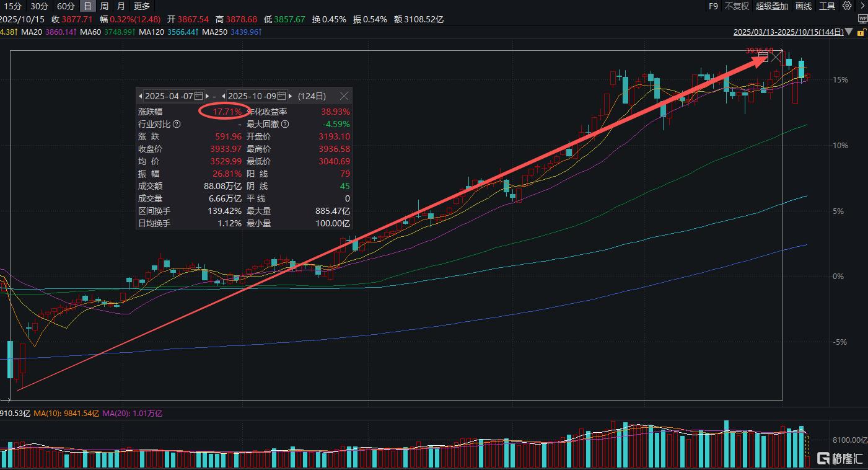Open 更多 period options
Viewport: 868px width, 470px height.
pyautogui.click(x=141, y=6)
